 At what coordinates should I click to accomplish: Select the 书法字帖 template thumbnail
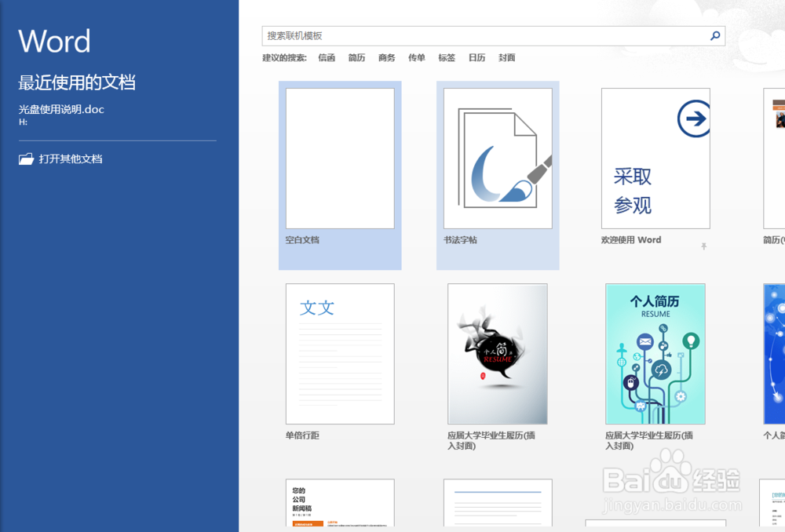498,159
